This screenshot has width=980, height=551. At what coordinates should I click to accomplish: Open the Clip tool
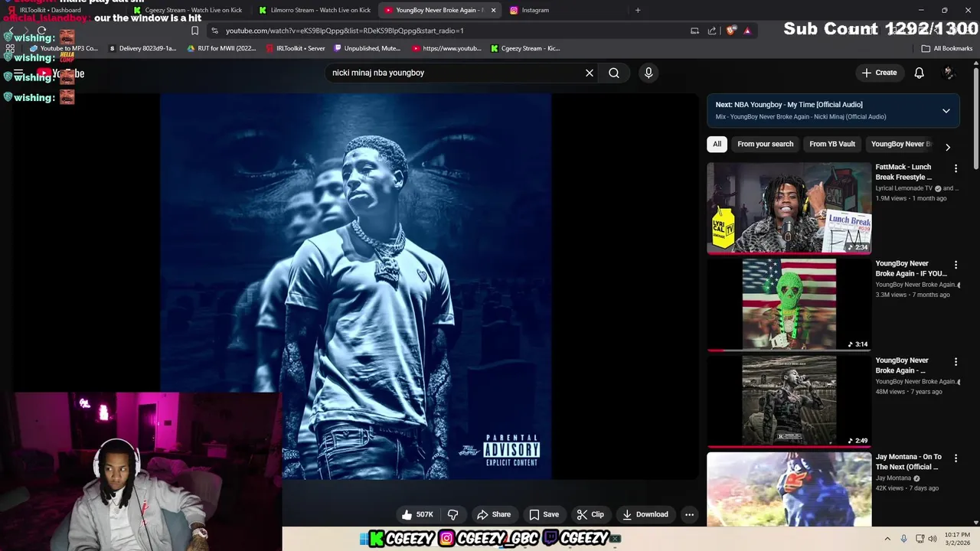click(x=590, y=514)
